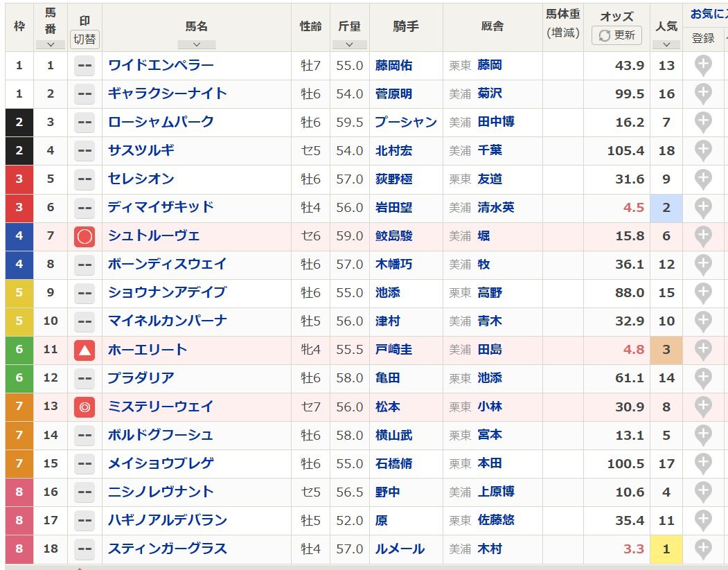Open jockey link プーシャン
Viewport: 728px width, 570px height.
point(406,122)
